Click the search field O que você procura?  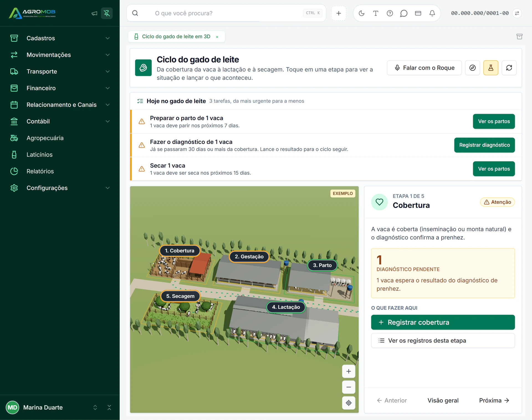point(226,13)
